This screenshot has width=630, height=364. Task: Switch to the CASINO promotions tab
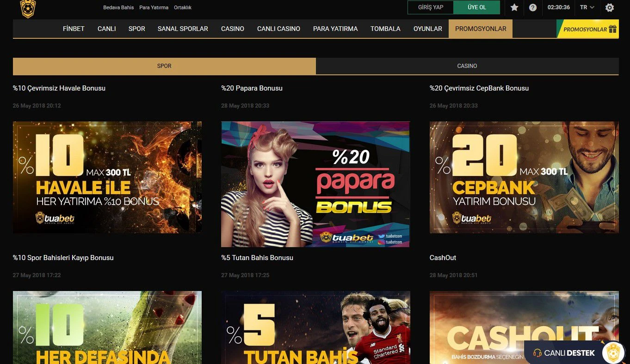pyautogui.click(x=467, y=66)
